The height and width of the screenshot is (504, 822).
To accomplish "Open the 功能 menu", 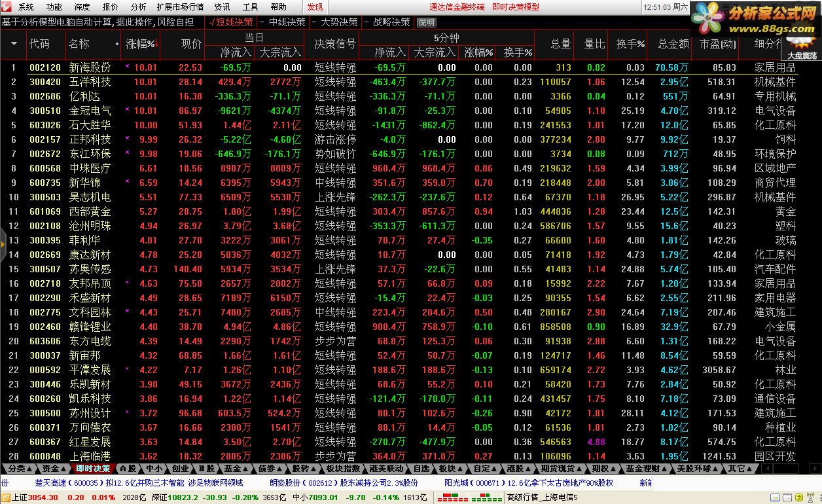I will click(x=54, y=7).
